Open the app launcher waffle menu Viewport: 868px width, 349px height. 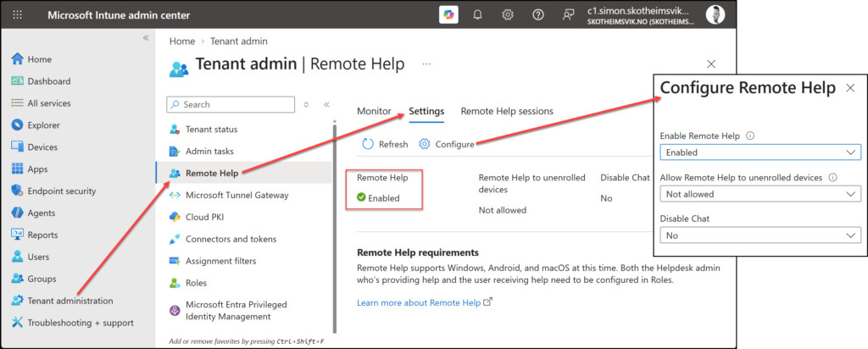pos(17,15)
